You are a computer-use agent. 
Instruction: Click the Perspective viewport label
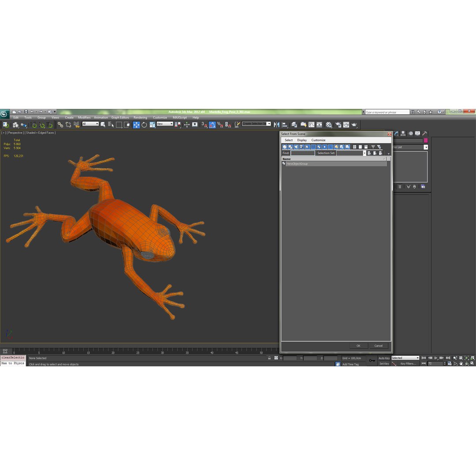pyautogui.click(x=15, y=133)
